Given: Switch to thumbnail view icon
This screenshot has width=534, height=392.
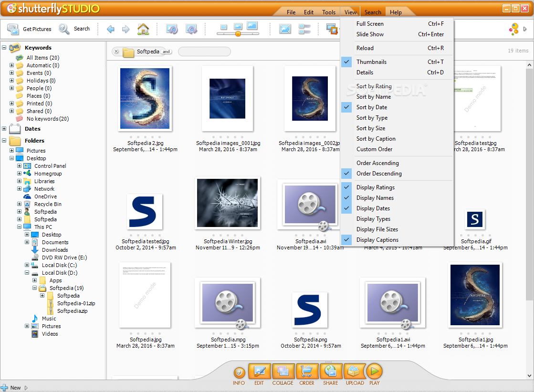Looking at the screenshot, I should (x=285, y=29).
